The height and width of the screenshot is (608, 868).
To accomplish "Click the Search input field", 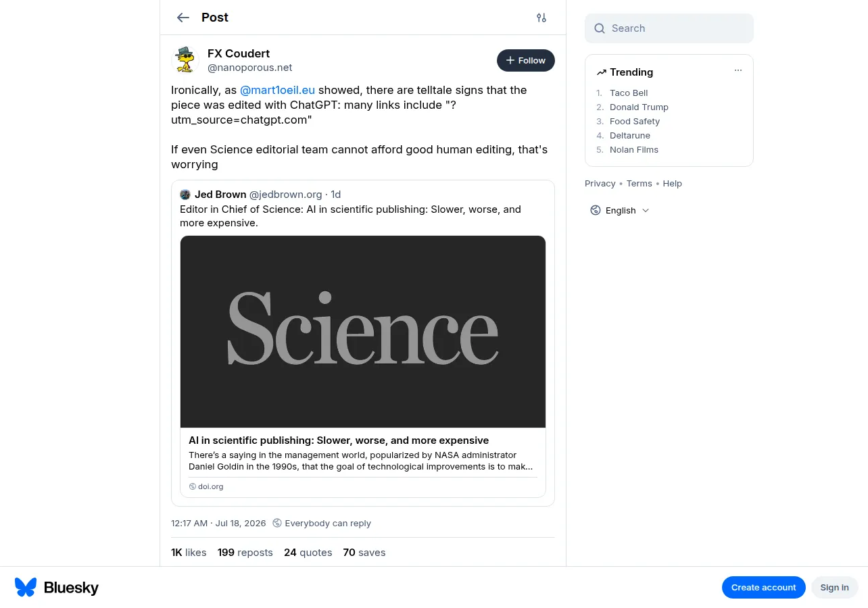I will pos(669,28).
